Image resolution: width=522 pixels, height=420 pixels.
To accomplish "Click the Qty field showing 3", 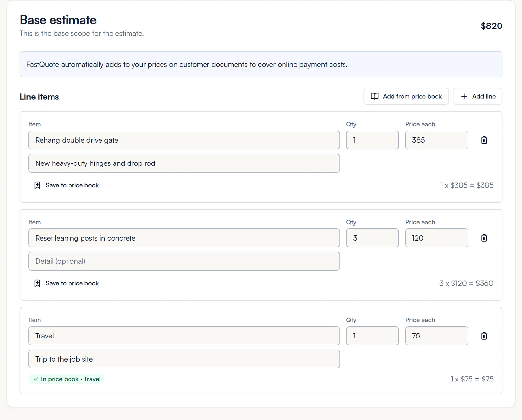I will coord(372,238).
